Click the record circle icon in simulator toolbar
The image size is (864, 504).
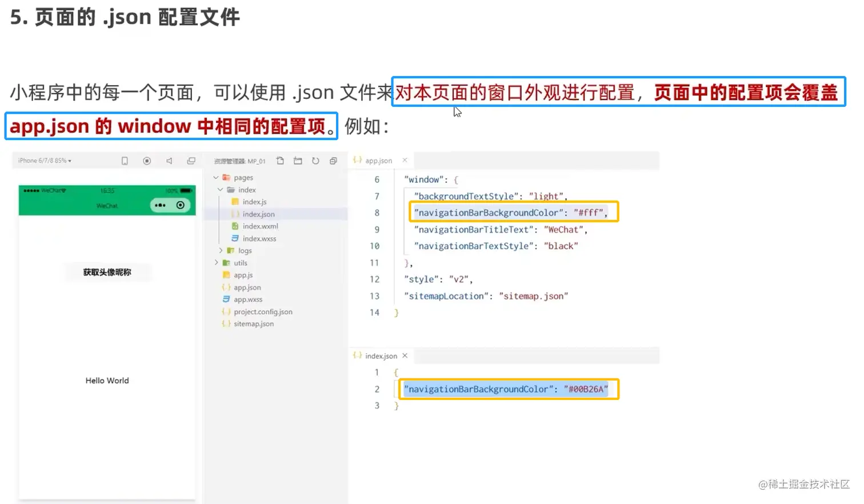[x=147, y=161]
